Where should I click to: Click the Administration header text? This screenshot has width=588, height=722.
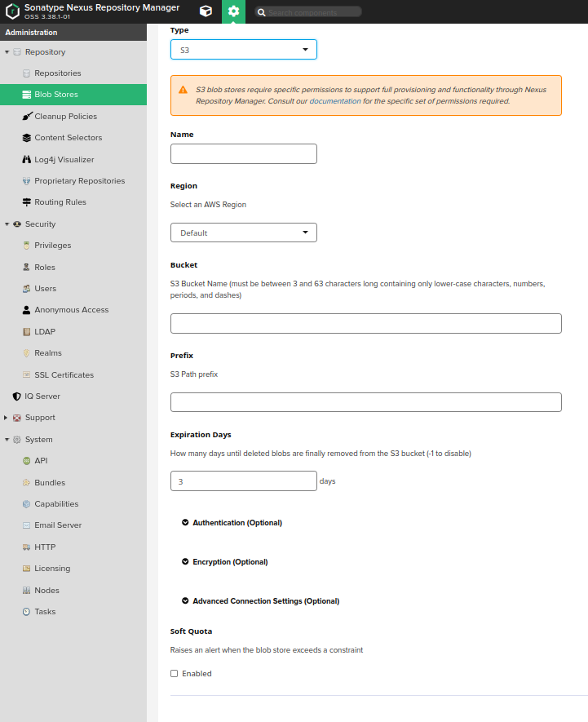pyautogui.click(x=31, y=33)
